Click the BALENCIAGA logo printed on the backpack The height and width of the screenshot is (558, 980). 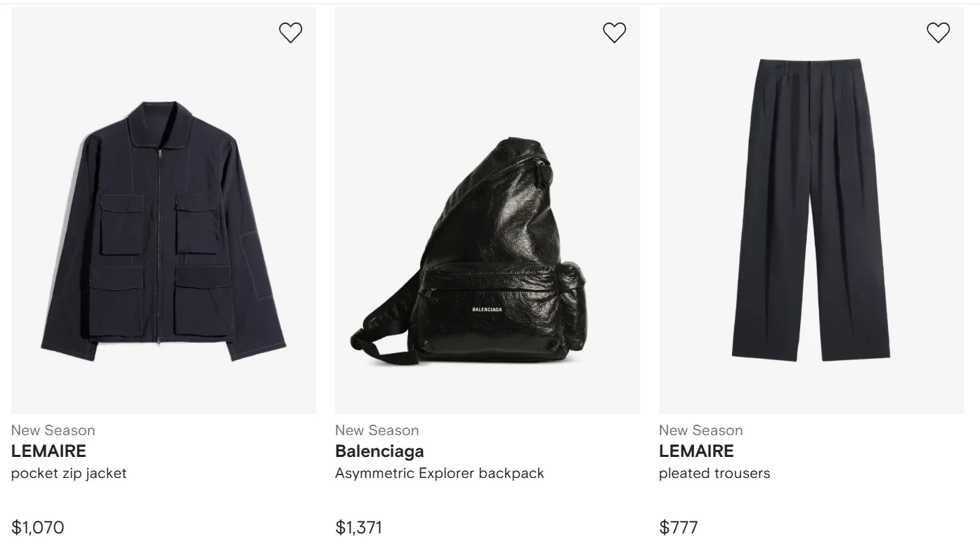coord(487,310)
